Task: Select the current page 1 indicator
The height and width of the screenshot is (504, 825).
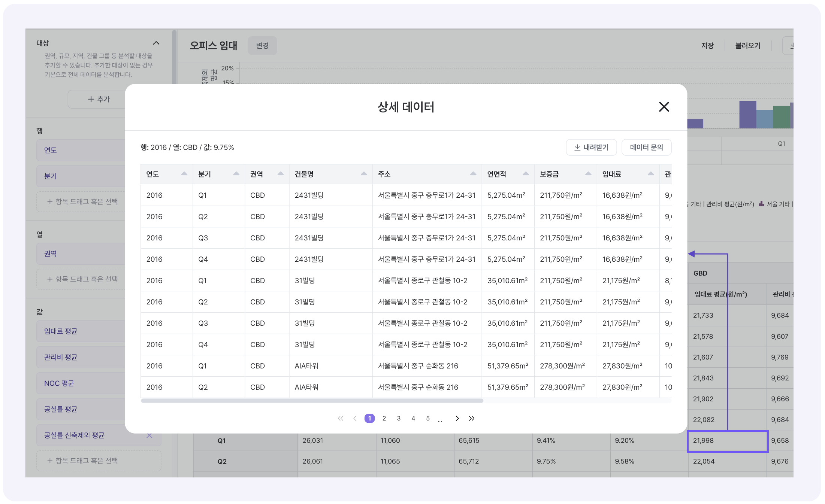Action: pos(369,418)
